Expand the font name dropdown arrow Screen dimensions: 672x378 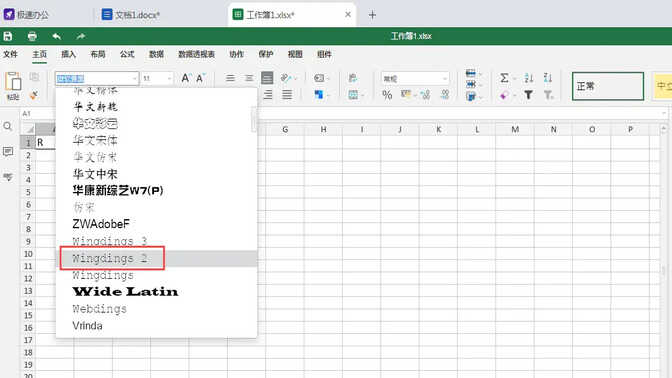135,78
